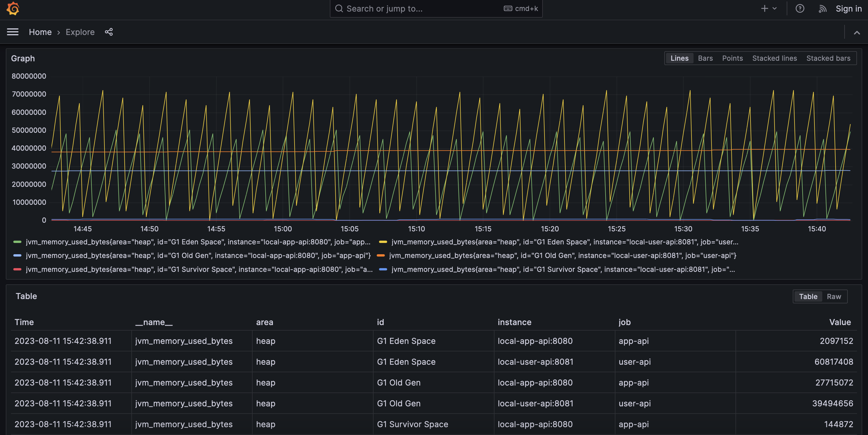Click the collapse sidebar hamburger icon

point(12,32)
